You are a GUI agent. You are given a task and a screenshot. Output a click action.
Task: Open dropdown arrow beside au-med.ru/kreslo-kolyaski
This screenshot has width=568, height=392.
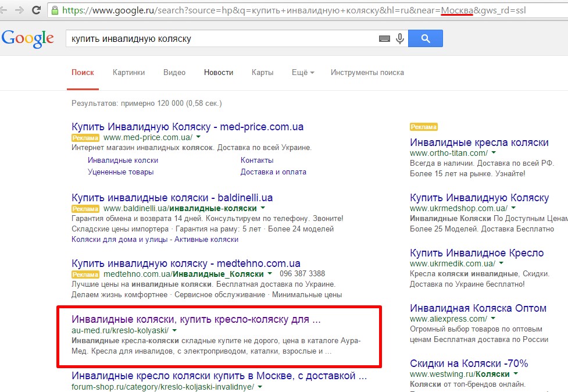(x=174, y=330)
